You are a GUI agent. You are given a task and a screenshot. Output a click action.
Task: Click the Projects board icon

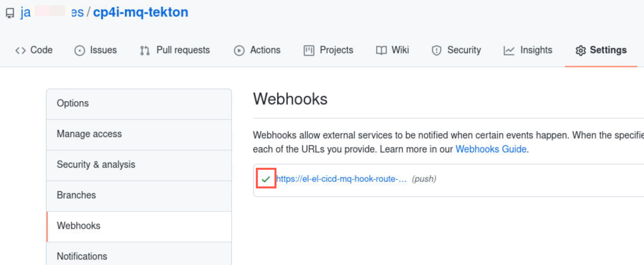[309, 50]
